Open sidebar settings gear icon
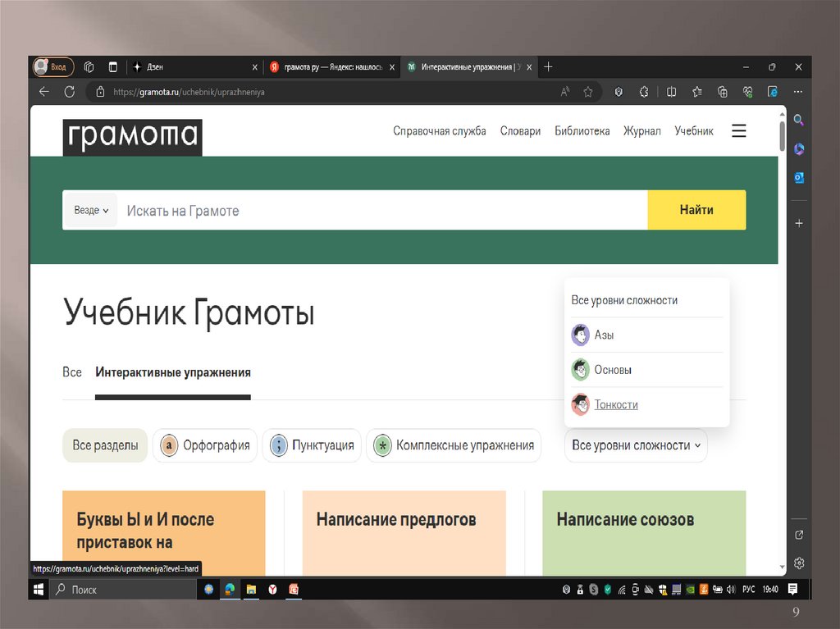The image size is (840, 629). point(798,563)
